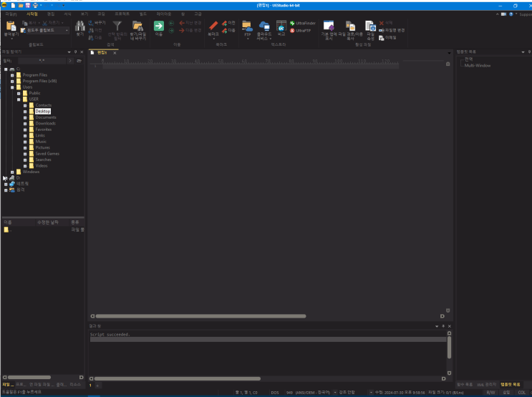Click the green Go To (이동) arrow
Viewport: 532px width, 397px height.
(159, 26)
